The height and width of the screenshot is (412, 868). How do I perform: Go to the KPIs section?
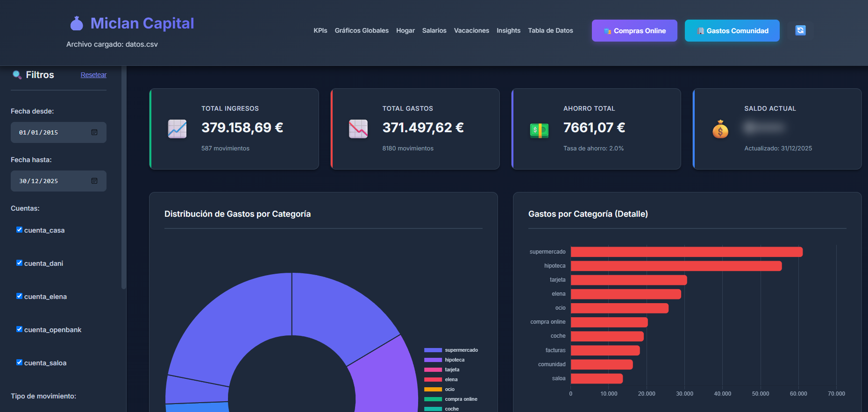click(x=320, y=30)
